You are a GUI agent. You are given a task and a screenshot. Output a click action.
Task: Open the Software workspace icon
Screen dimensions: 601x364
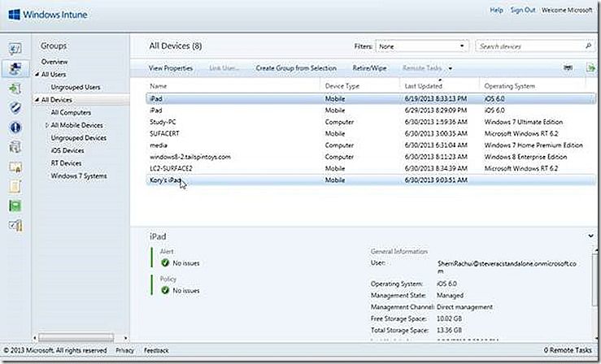click(x=15, y=147)
